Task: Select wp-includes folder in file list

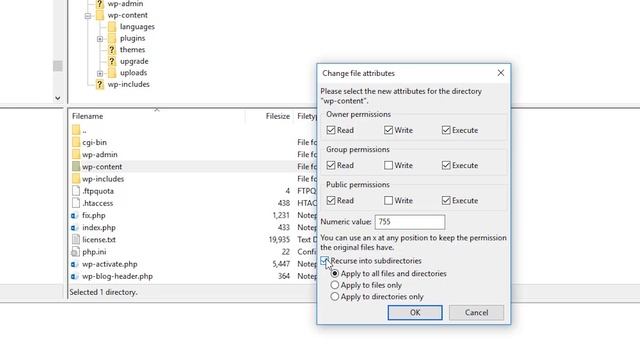Action: [x=193, y=179]
